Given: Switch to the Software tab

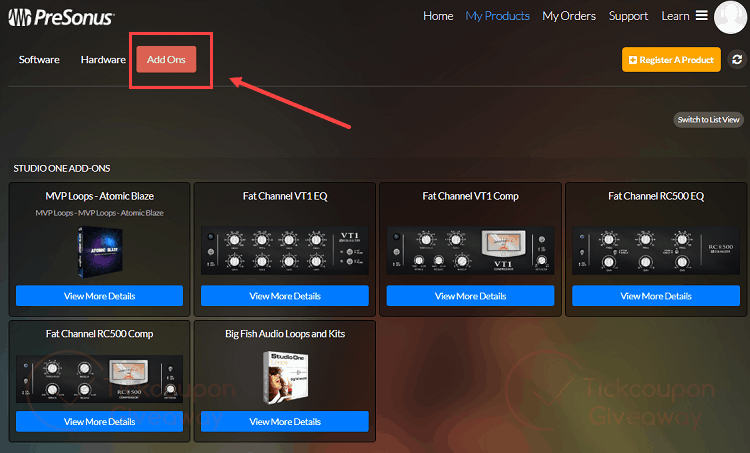Looking at the screenshot, I should click(39, 59).
